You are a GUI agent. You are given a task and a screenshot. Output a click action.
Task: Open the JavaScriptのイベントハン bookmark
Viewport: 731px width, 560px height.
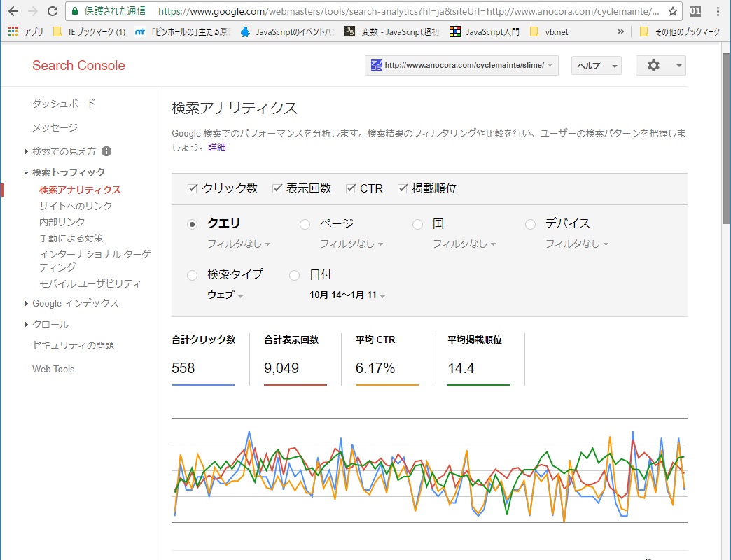click(x=288, y=31)
